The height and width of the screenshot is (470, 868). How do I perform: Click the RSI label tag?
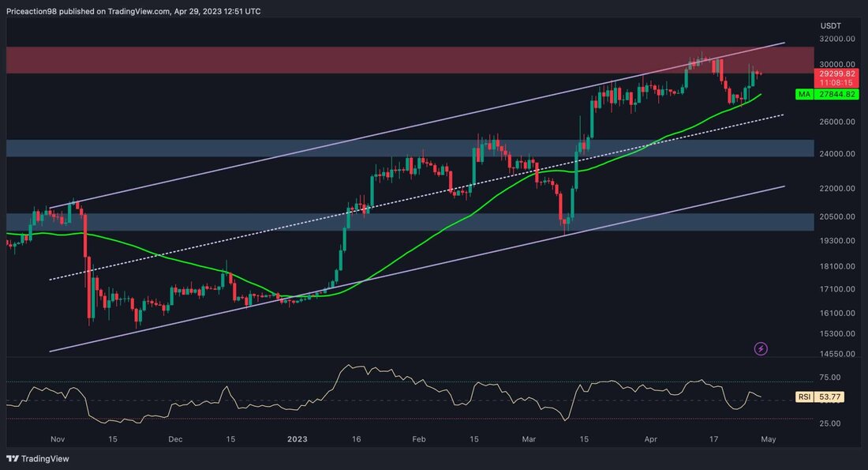point(804,397)
